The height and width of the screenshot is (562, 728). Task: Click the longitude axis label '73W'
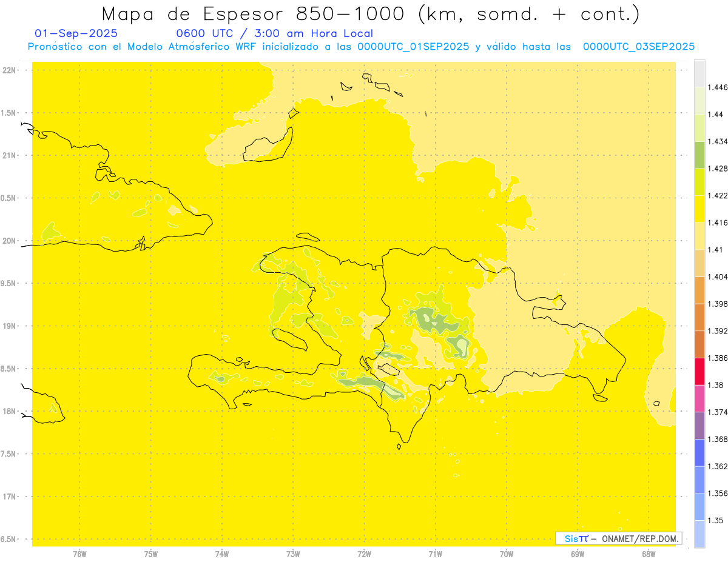pyautogui.click(x=293, y=554)
